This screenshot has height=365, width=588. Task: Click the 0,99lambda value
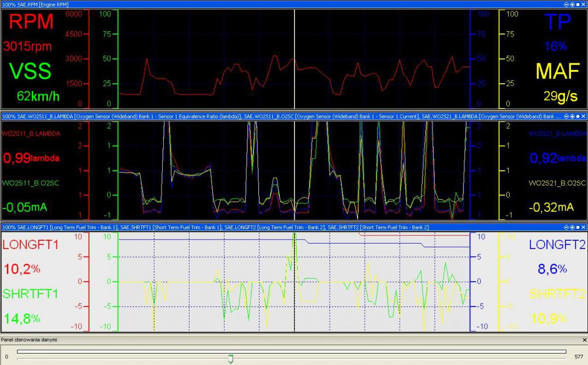tap(31, 158)
